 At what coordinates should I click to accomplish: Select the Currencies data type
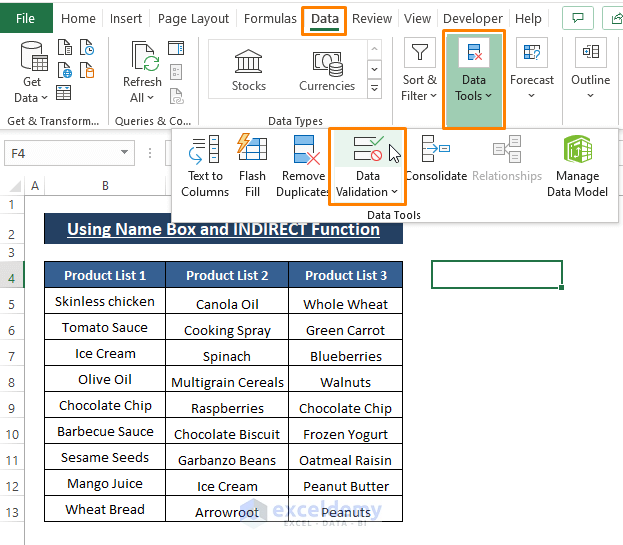tap(327, 68)
